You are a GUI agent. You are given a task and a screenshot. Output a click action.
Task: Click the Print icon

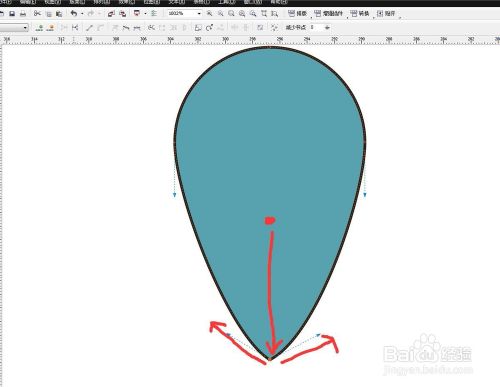click(x=23, y=14)
